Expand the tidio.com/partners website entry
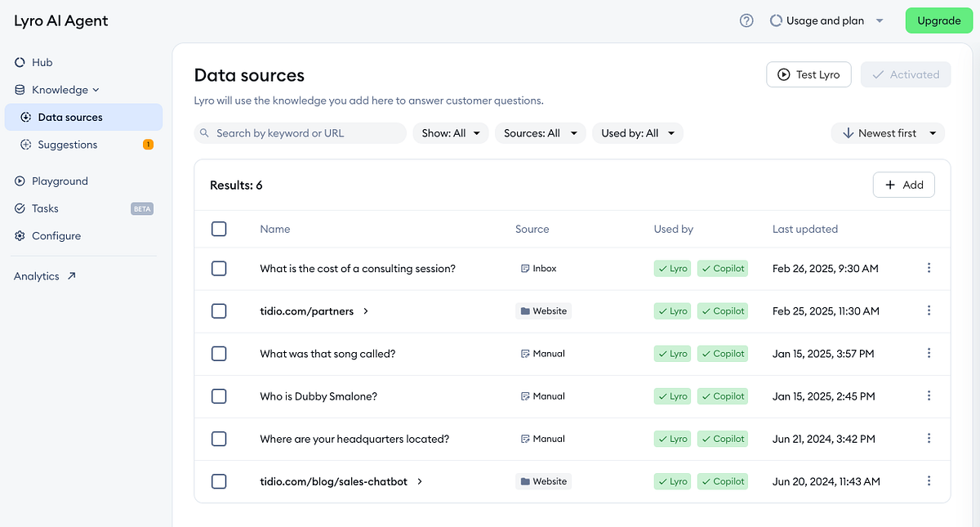Image resolution: width=980 pixels, height=527 pixels. click(x=366, y=311)
